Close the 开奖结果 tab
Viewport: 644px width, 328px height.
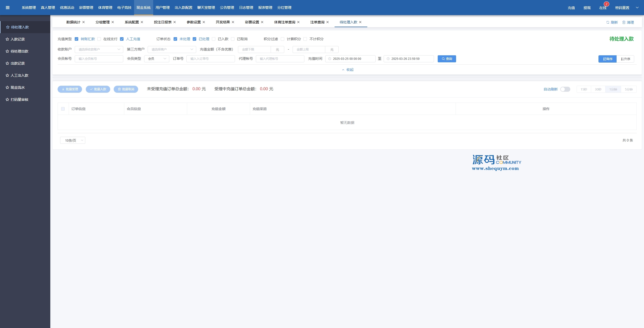point(233,22)
